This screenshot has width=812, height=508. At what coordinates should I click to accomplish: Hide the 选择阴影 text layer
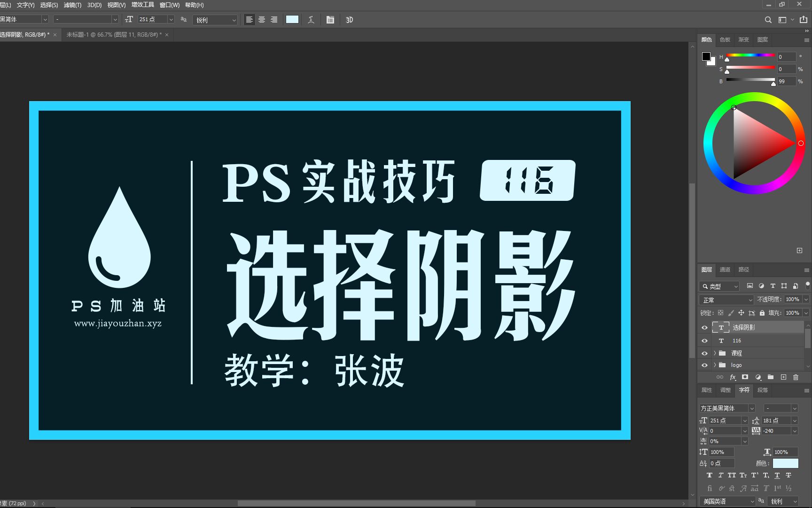(x=704, y=328)
